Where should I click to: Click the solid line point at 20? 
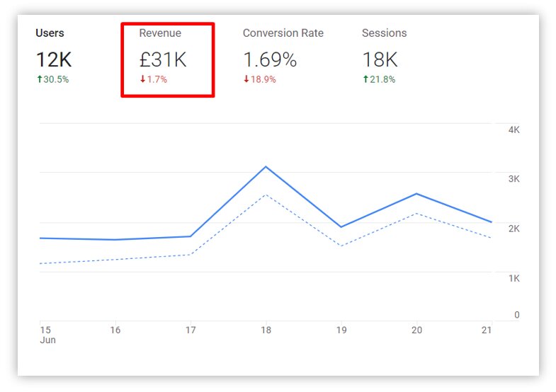(416, 194)
